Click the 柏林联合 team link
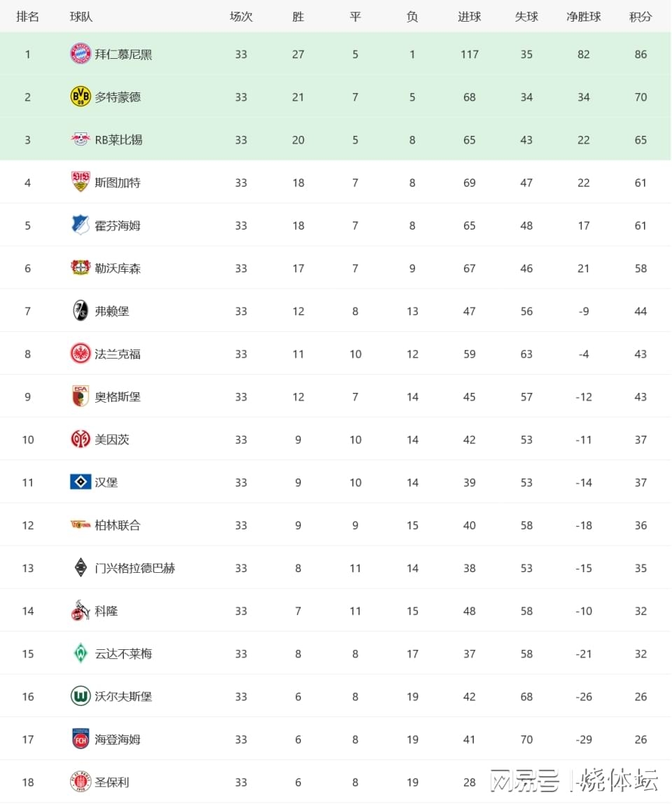The image size is (672, 804). pos(118,525)
